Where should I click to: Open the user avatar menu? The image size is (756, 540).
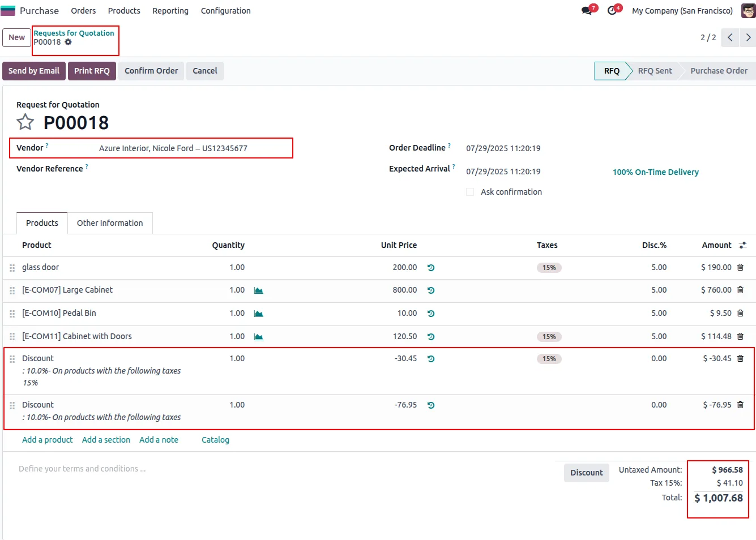[748, 11]
